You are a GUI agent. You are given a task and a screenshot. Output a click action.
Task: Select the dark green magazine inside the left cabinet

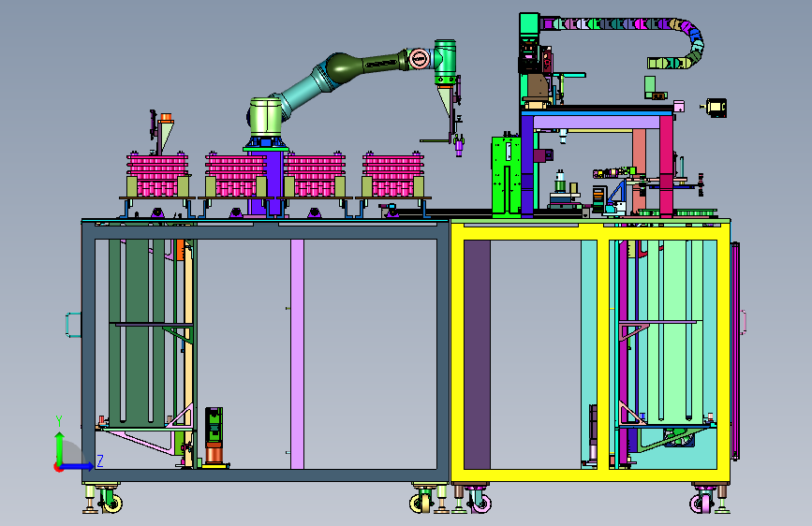point(138,331)
